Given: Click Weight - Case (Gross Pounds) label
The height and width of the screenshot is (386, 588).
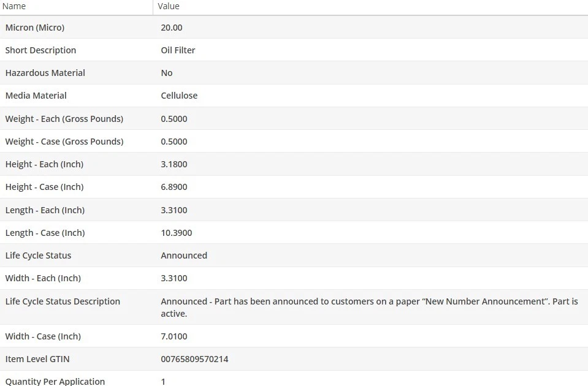Looking at the screenshot, I should click(64, 142).
